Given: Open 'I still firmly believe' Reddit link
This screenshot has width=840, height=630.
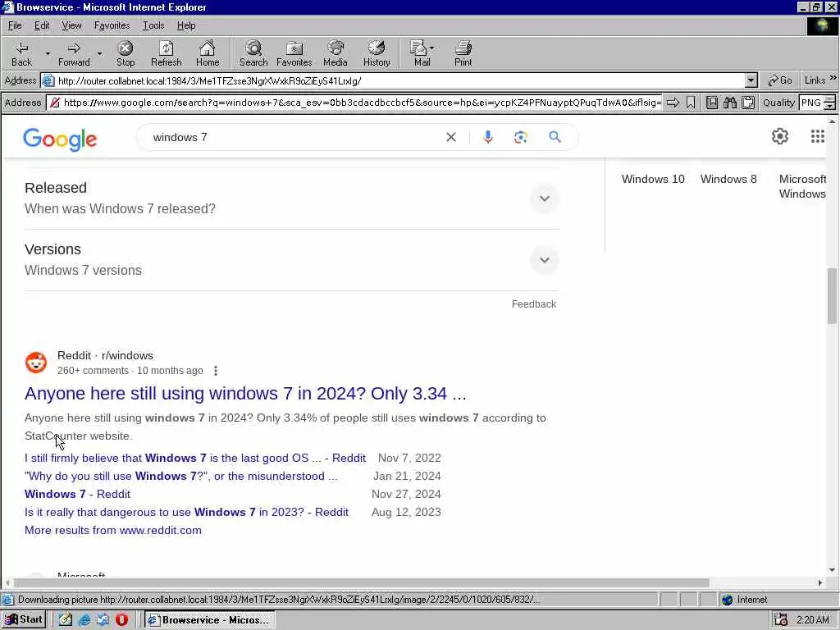Looking at the screenshot, I should (195, 458).
